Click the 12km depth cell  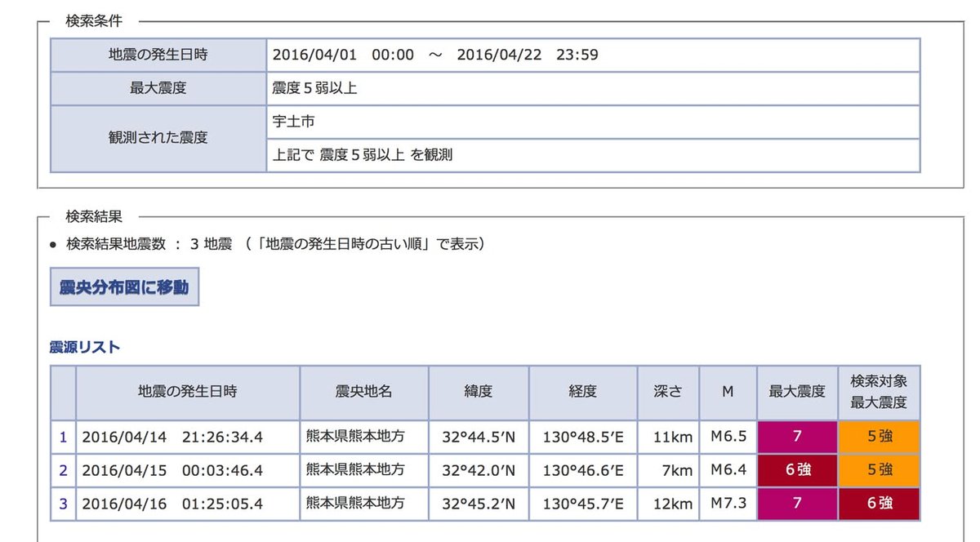pyautogui.click(x=672, y=504)
